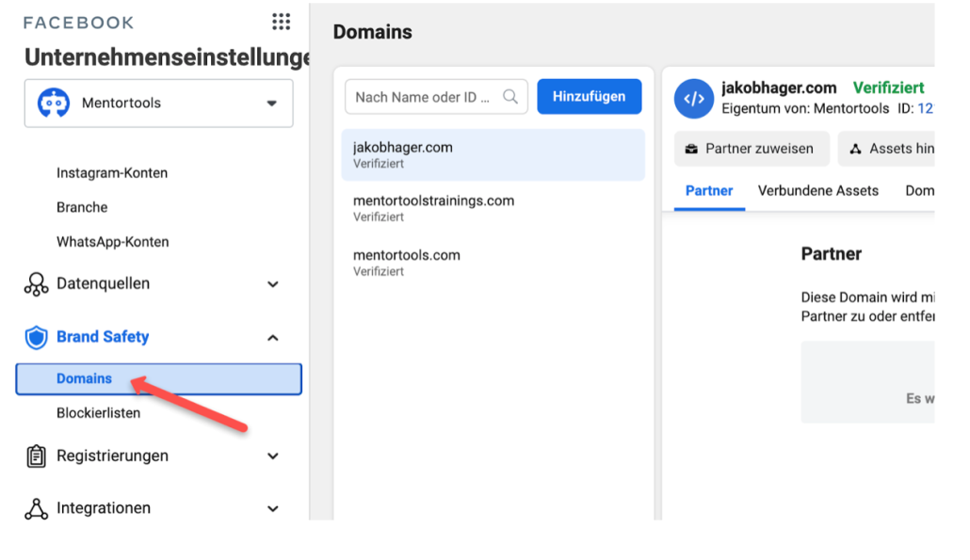
Task: Click the briefcase icon on Partner zuweisen
Action: 691,149
